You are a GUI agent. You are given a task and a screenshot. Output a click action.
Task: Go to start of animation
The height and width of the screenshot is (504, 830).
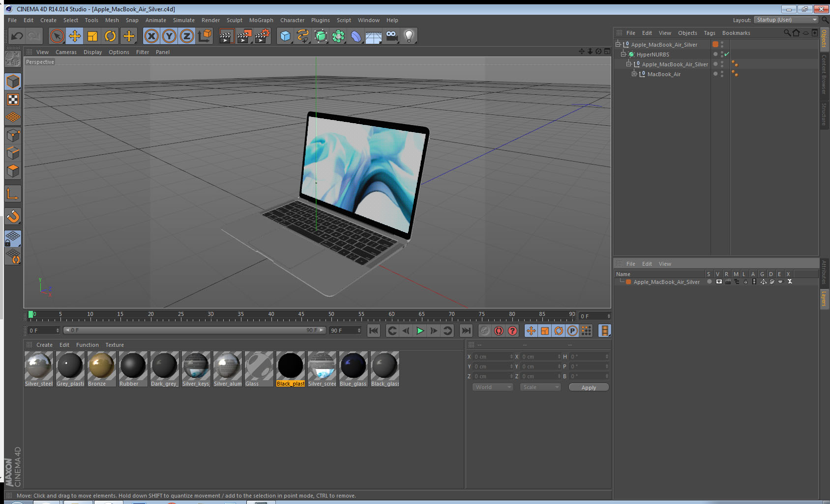coord(374,331)
